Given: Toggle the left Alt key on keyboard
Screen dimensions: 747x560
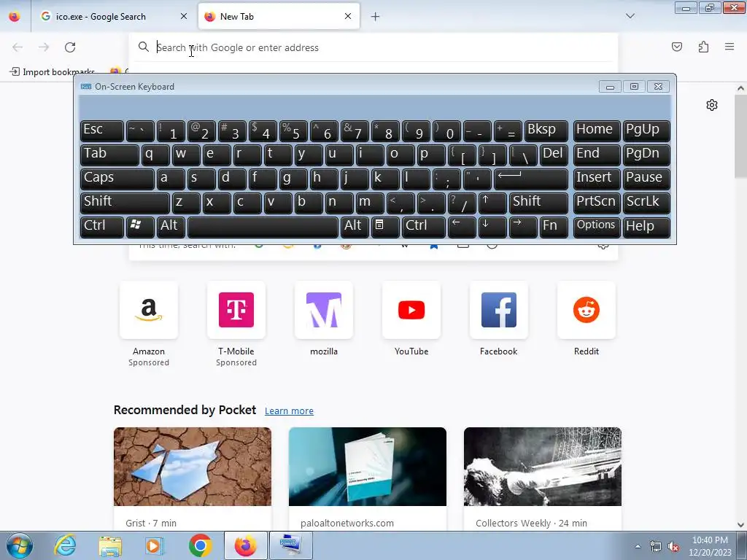Looking at the screenshot, I should point(171,227).
